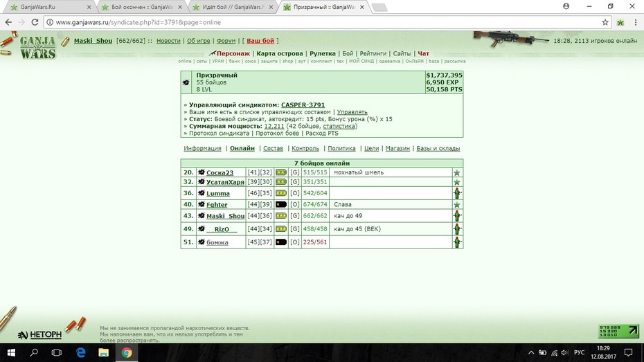Open the Chrome user profile icon
The height and width of the screenshot is (362, 644).
pos(566,6)
